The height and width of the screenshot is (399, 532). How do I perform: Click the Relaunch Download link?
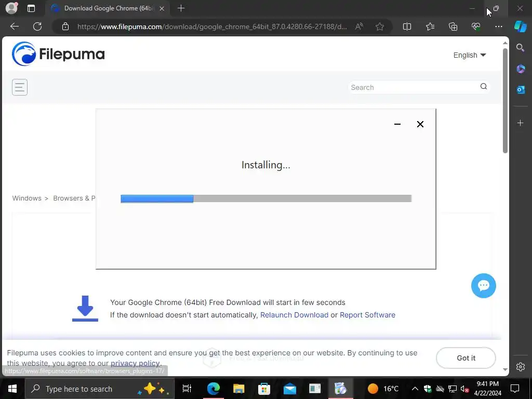pos(294,315)
